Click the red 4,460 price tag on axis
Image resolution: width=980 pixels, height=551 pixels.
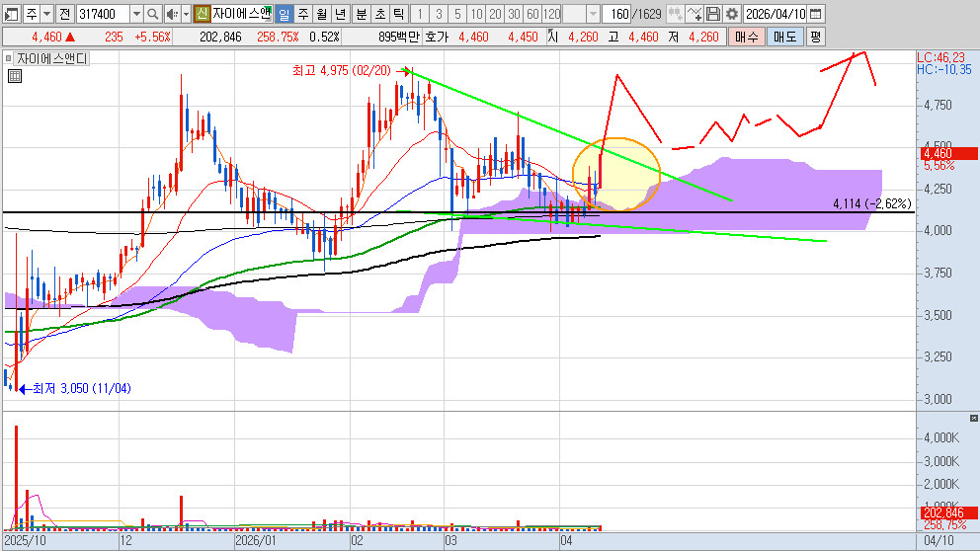point(949,153)
